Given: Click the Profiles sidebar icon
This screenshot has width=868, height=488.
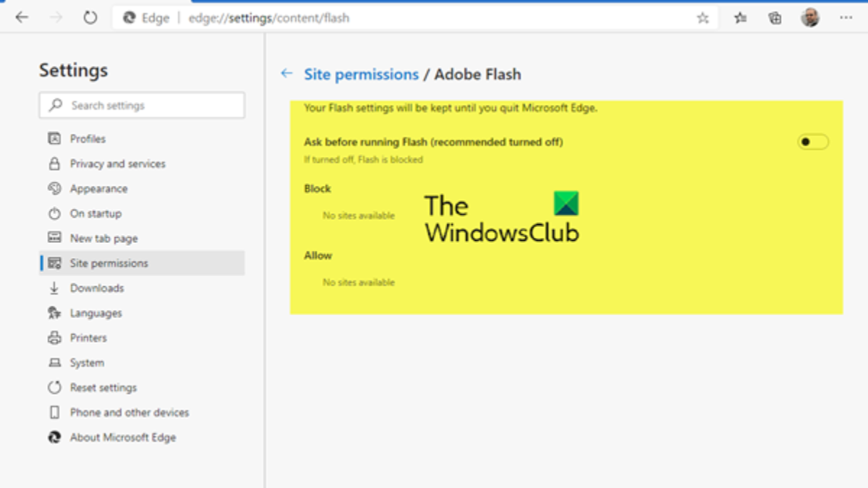Looking at the screenshot, I should [54, 139].
